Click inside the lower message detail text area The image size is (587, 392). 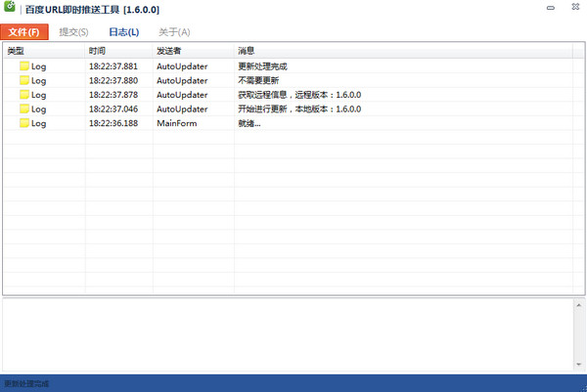289,334
